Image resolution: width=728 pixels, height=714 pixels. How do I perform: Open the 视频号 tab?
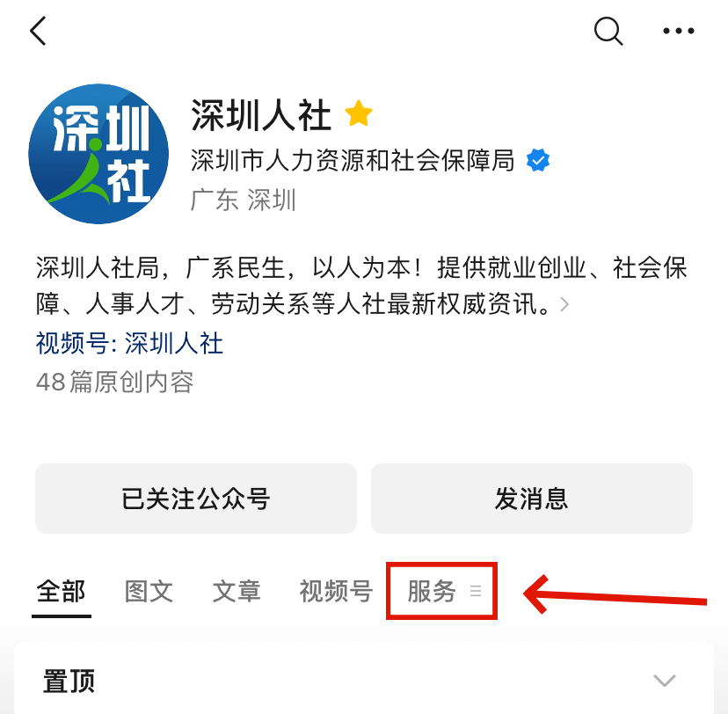tap(336, 591)
